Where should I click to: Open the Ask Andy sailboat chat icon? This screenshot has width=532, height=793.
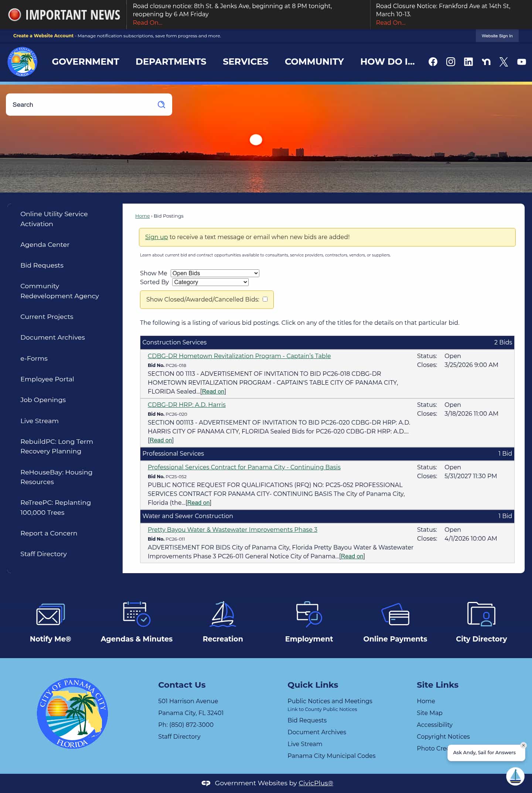(515, 776)
